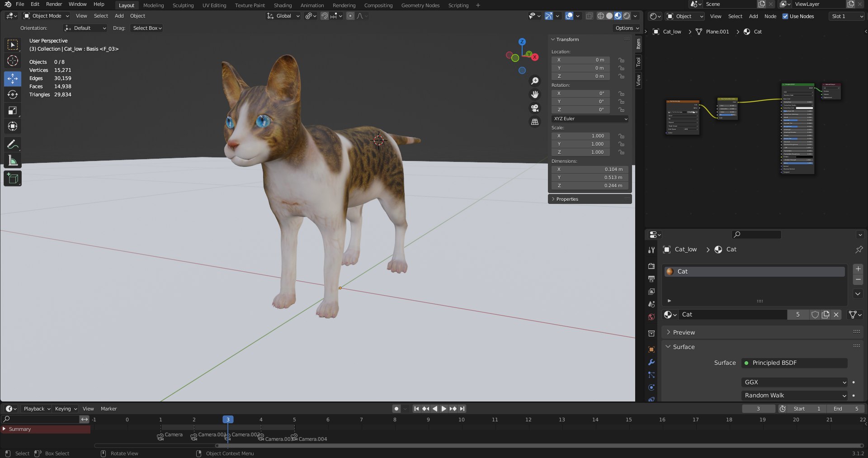Open the World properties globe icon
The height and width of the screenshot is (458, 868).
[651, 317]
